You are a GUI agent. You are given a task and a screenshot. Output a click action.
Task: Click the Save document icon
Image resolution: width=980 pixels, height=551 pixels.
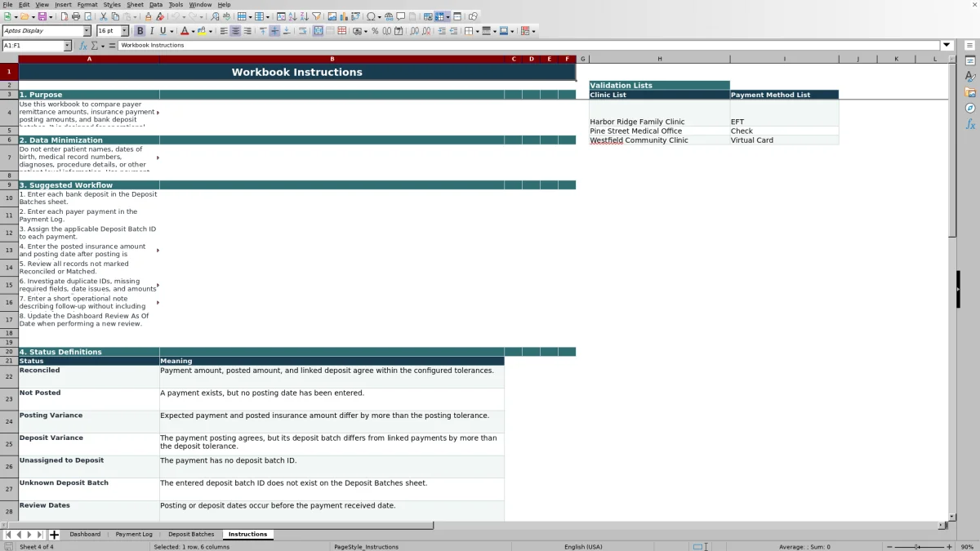tap(42, 16)
